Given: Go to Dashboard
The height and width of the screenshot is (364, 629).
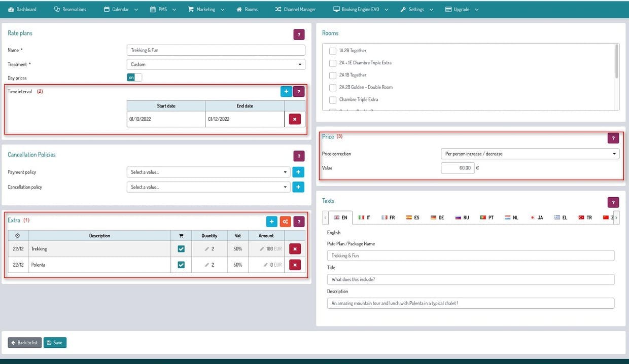Looking at the screenshot, I should [22, 9].
